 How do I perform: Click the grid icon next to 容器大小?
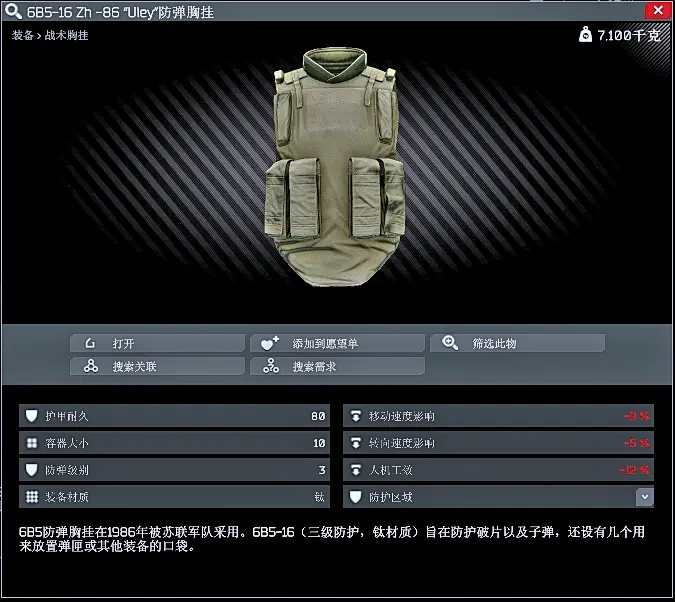pyautogui.click(x=32, y=443)
